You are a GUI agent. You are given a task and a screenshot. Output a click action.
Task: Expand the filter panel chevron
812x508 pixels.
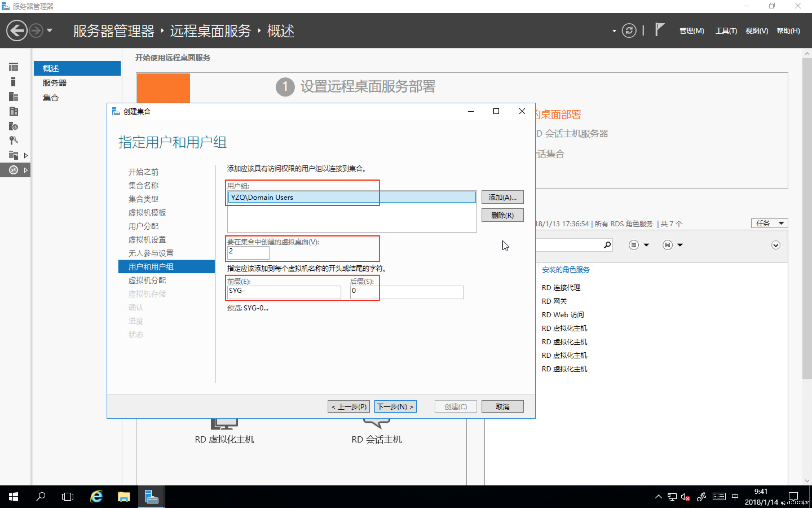click(776, 245)
